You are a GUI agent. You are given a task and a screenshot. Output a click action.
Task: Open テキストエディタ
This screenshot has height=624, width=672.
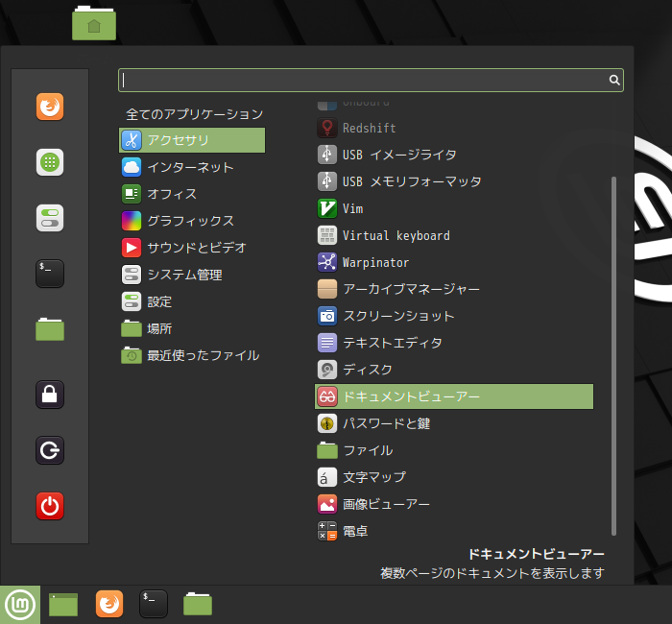(x=454, y=343)
